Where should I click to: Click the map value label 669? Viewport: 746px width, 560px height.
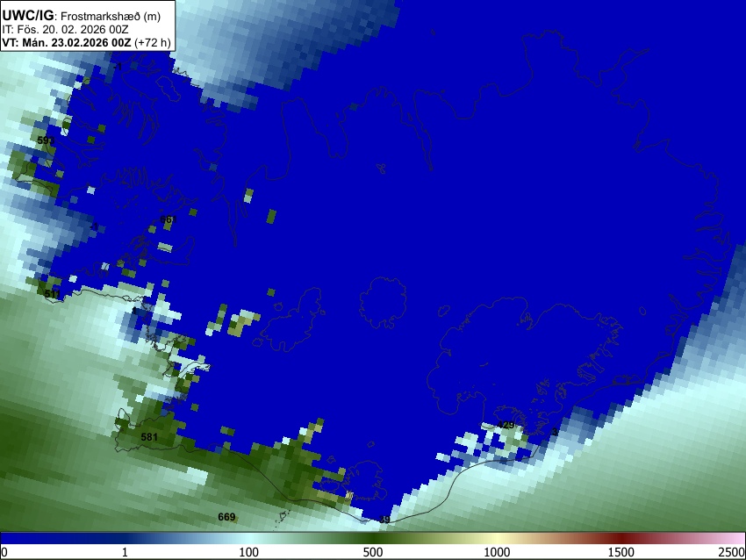pos(226,517)
